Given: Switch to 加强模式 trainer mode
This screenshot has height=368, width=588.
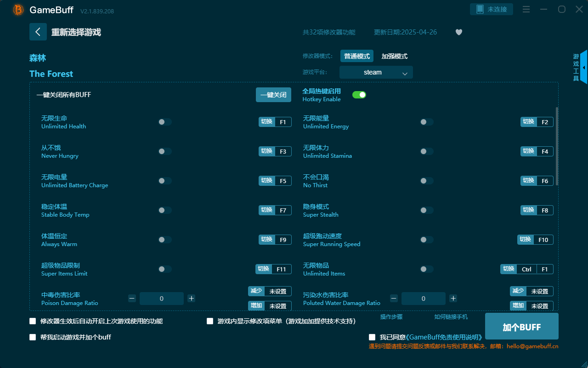Looking at the screenshot, I should [x=395, y=56].
